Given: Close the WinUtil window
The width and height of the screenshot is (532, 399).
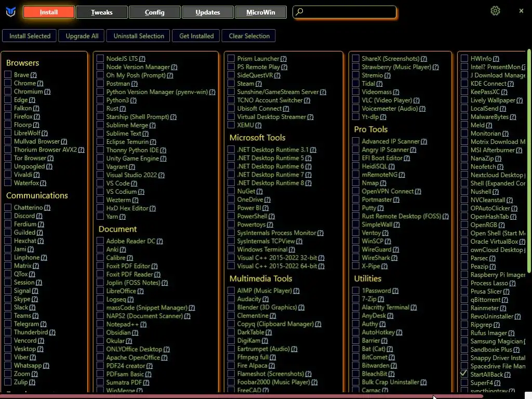Looking at the screenshot, I should point(521,11).
